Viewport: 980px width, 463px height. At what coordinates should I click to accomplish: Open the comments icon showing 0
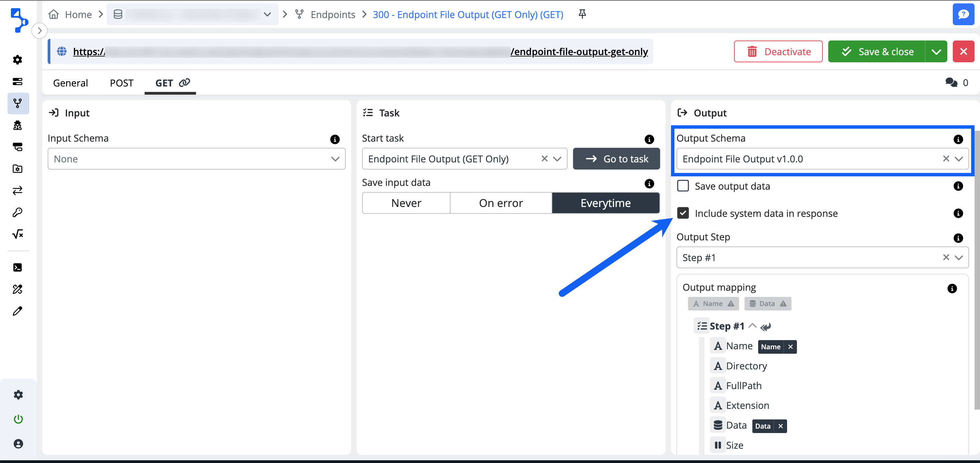pos(951,83)
